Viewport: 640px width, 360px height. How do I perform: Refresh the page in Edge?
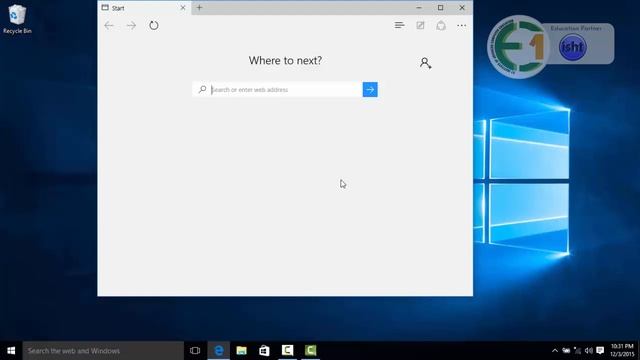coord(153,25)
